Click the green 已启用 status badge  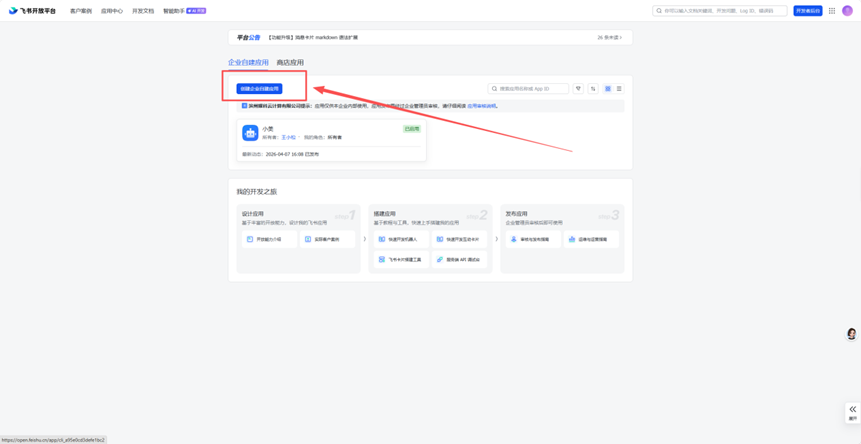coord(412,129)
